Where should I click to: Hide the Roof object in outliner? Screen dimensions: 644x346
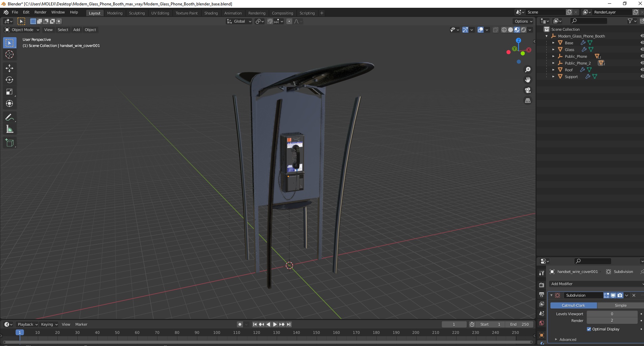coord(642,70)
